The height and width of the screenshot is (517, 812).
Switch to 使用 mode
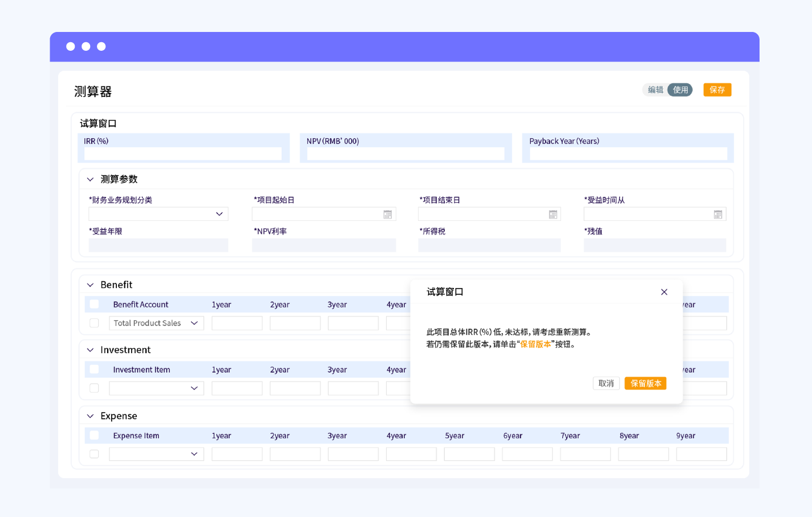[680, 90]
